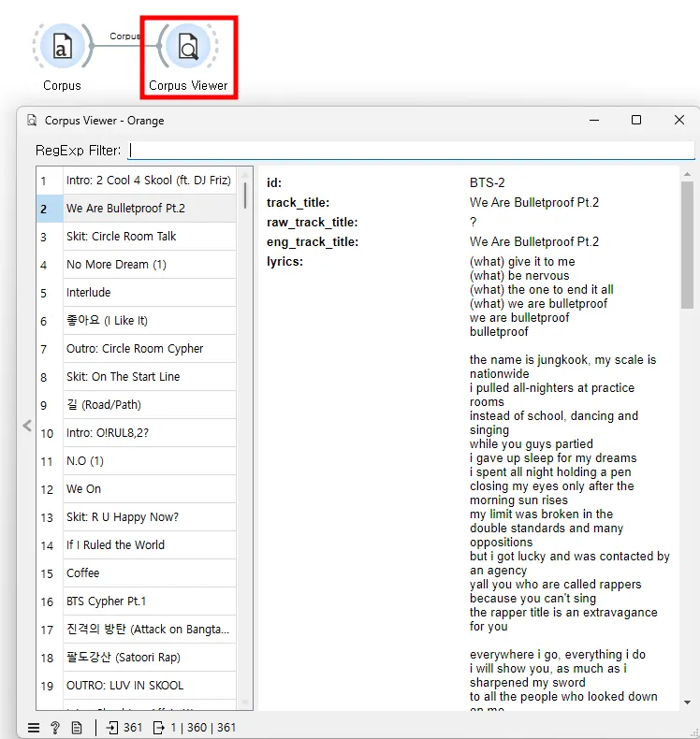This screenshot has width=700, height=739.
Task: Click the scroll up arrow of lyrics pane
Action: pyautogui.click(x=687, y=174)
